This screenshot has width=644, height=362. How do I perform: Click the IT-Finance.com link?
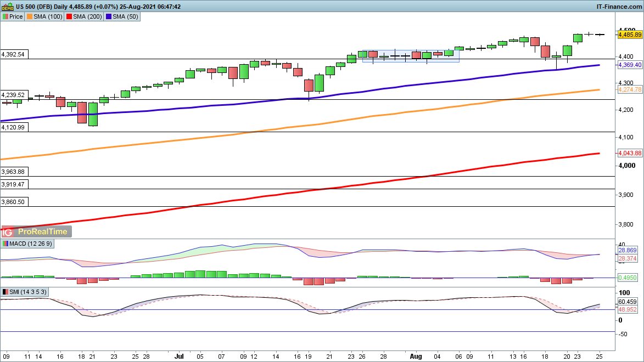pos(619,7)
